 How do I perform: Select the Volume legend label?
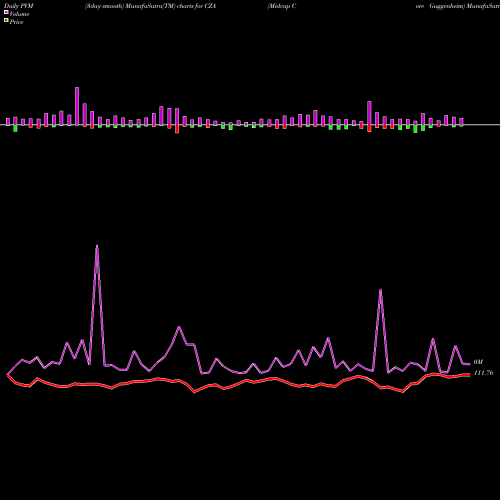tap(19, 14)
